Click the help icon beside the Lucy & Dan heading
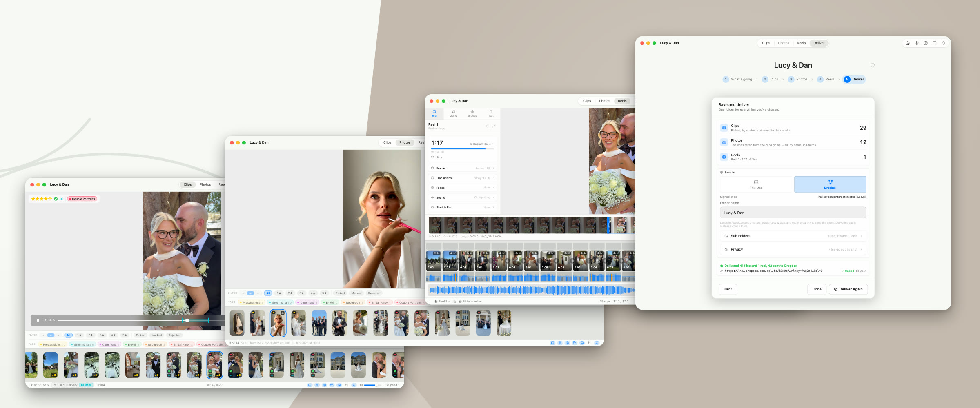The width and height of the screenshot is (980, 408). click(x=873, y=65)
